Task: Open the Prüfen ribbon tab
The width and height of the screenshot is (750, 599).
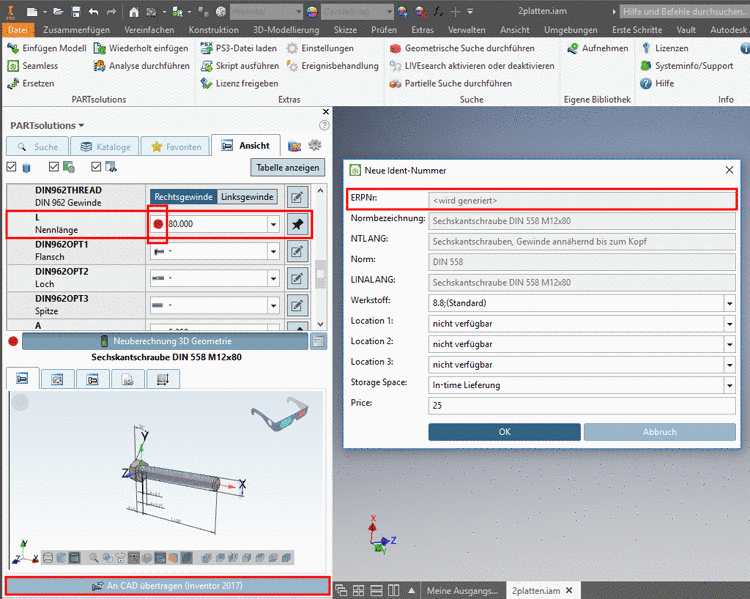Action: pyautogui.click(x=384, y=30)
